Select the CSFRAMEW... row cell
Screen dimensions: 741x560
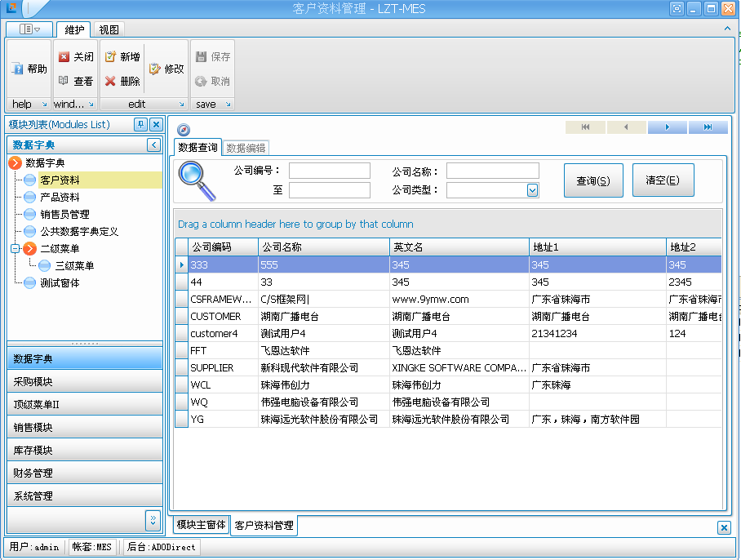coord(223,299)
